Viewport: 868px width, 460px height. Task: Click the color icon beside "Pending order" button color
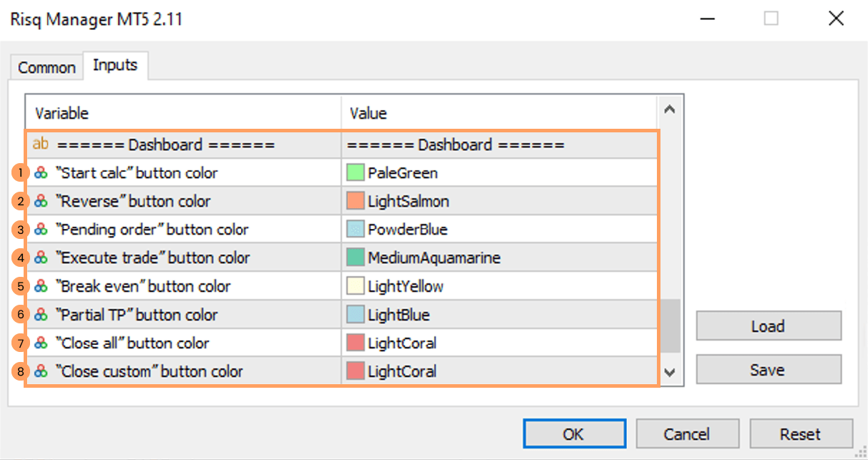click(x=42, y=230)
